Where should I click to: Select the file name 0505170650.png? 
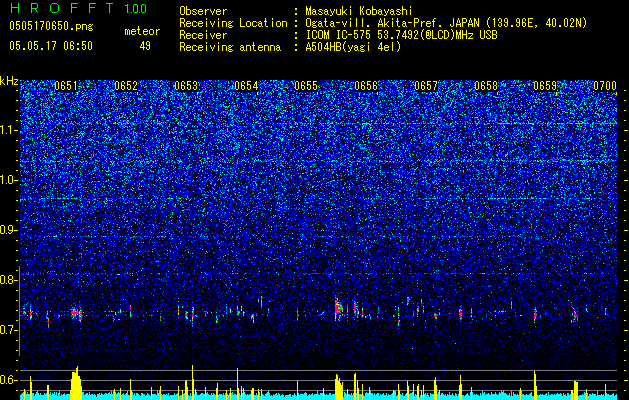click(51, 27)
